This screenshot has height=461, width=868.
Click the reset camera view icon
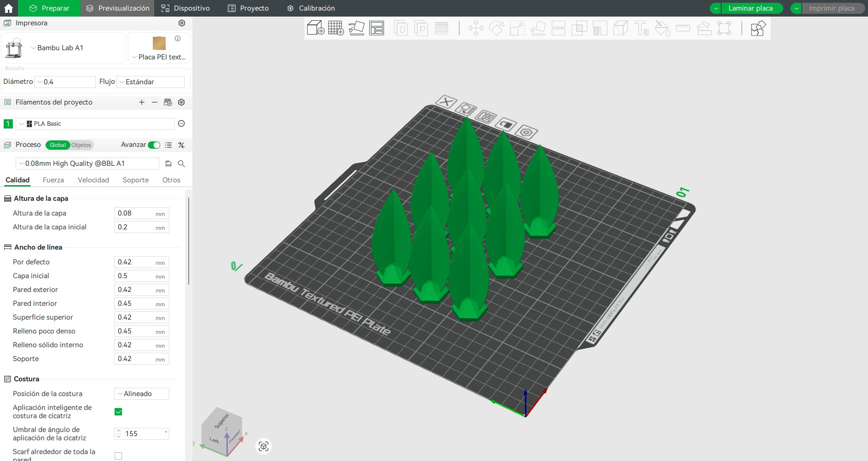click(264, 446)
